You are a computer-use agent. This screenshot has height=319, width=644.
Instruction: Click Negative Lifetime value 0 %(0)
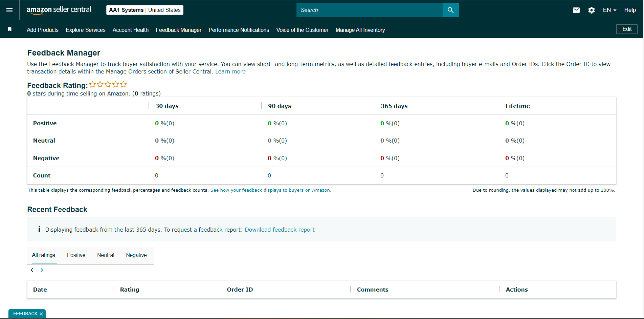(515, 158)
